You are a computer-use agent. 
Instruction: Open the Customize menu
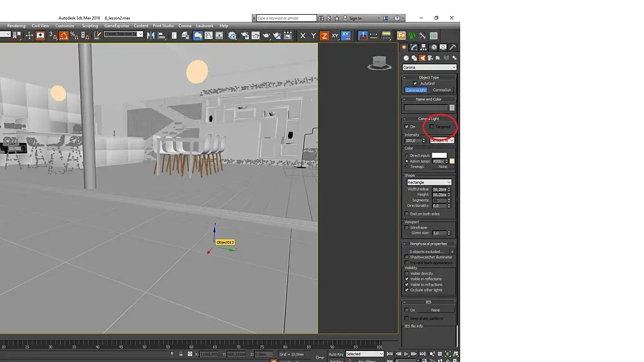pos(65,26)
